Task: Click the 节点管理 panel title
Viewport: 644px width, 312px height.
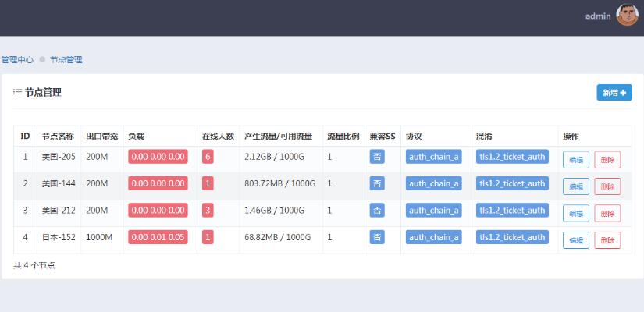Action: [43, 92]
